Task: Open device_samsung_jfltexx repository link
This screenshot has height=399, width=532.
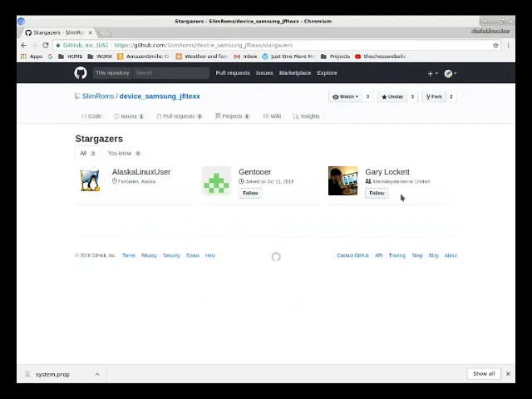Action: pos(160,96)
